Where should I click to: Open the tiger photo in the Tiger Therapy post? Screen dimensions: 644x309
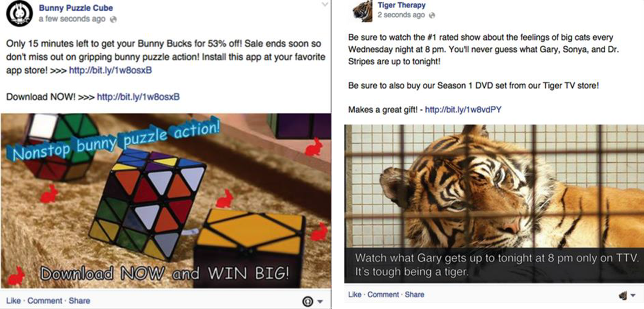494,204
